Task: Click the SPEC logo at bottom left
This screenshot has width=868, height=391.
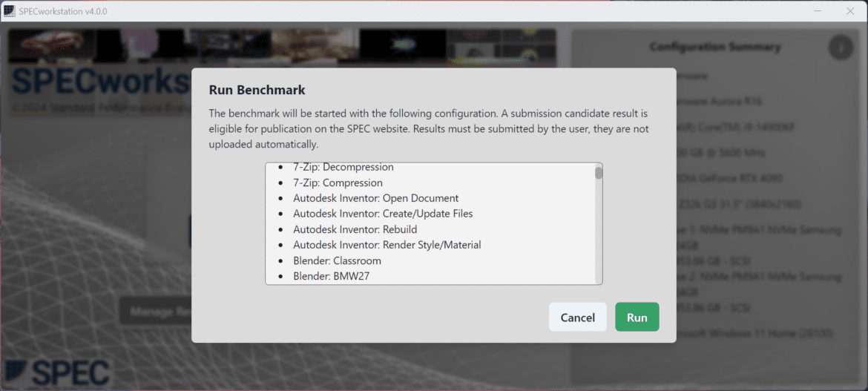Action: tap(58, 372)
